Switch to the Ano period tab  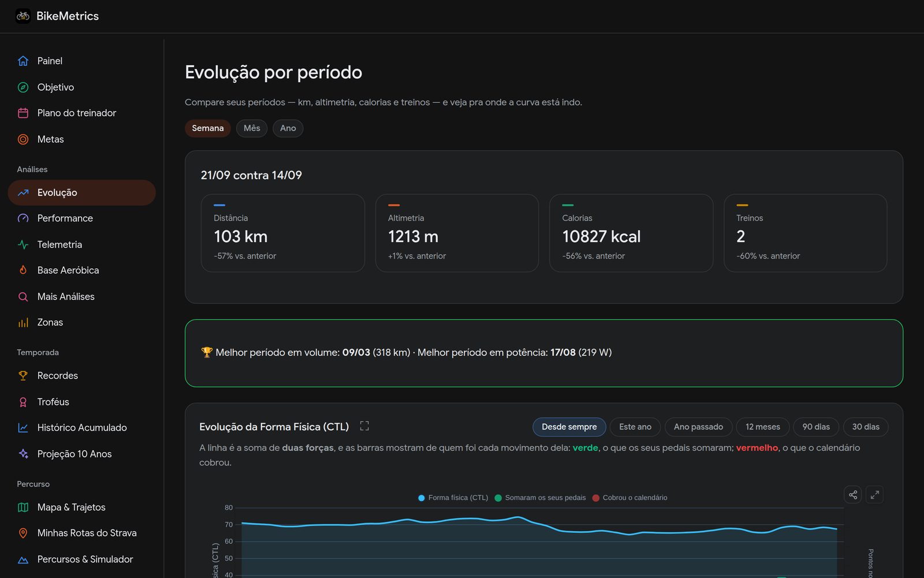tap(288, 128)
